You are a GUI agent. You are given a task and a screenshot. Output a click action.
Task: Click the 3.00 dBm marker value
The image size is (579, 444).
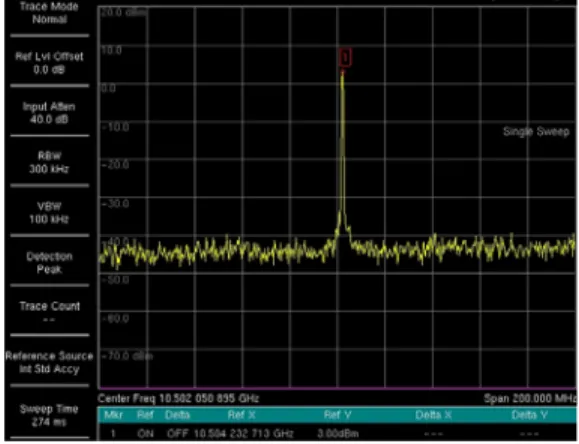[x=338, y=433]
